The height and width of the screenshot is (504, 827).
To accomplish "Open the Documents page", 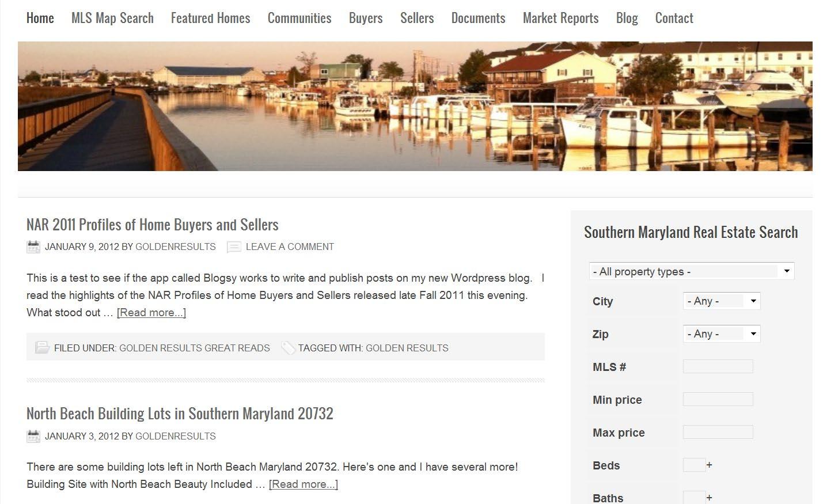I will point(478,18).
